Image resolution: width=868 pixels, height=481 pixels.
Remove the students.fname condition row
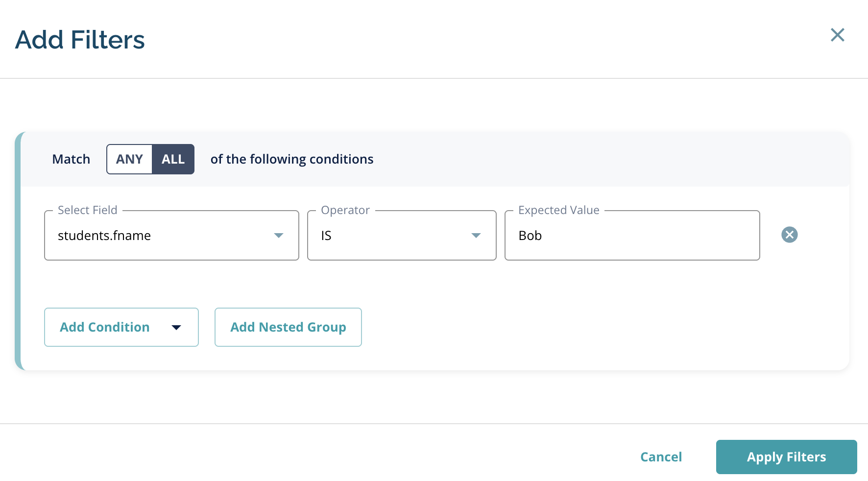click(x=789, y=235)
